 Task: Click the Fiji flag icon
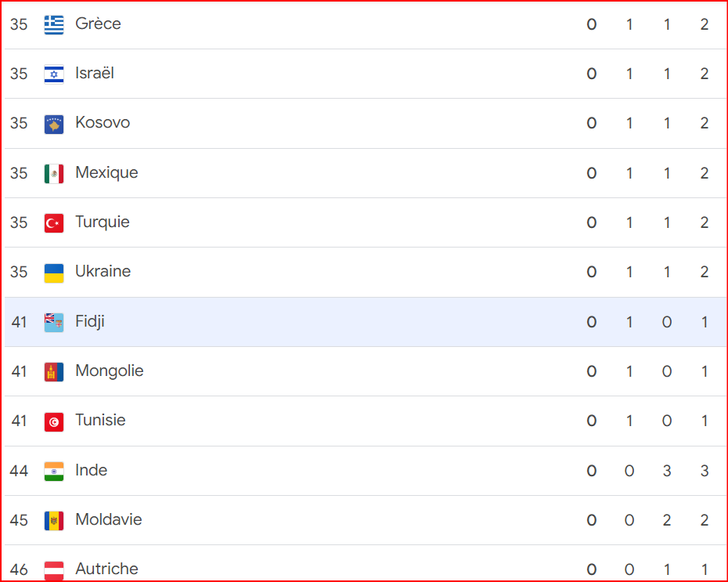coord(54,323)
